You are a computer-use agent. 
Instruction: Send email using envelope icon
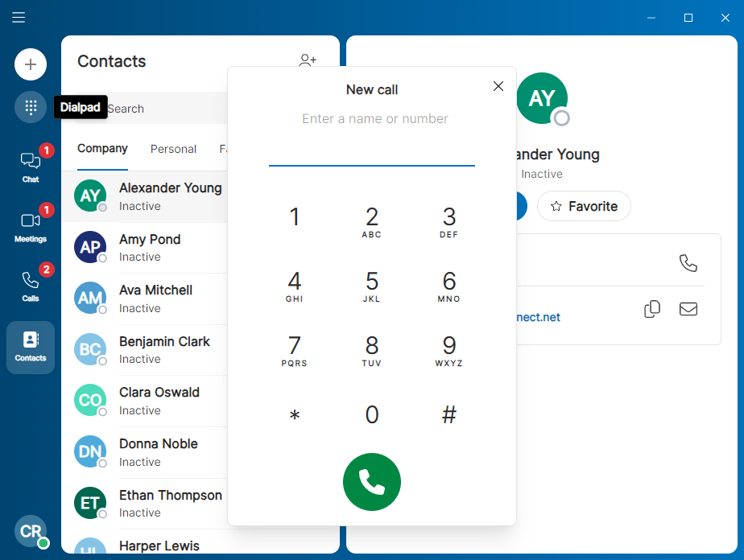coord(688,309)
